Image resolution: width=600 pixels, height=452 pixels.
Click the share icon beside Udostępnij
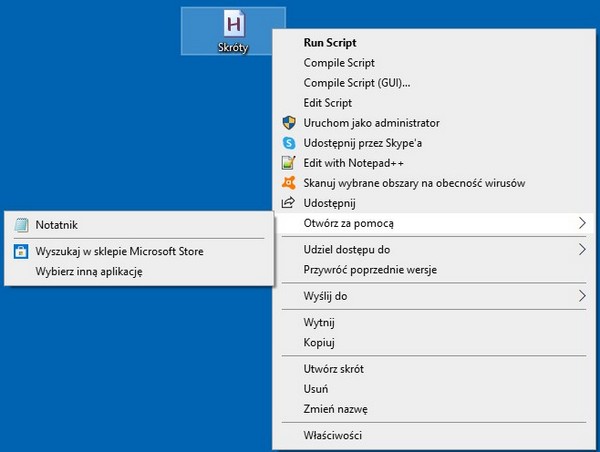pos(289,203)
